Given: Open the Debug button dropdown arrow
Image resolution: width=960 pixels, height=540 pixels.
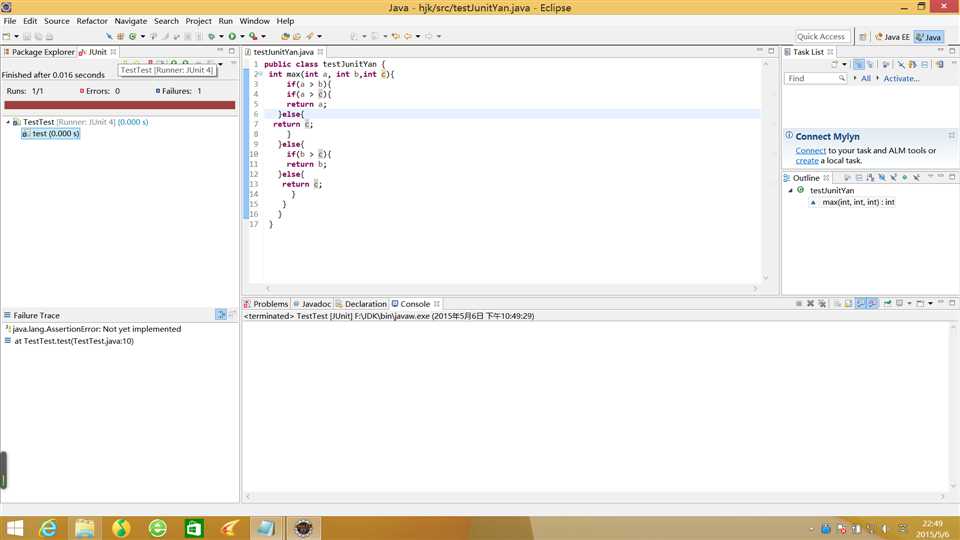Looking at the screenshot, I should pyautogui.click(x=221, y=36).
